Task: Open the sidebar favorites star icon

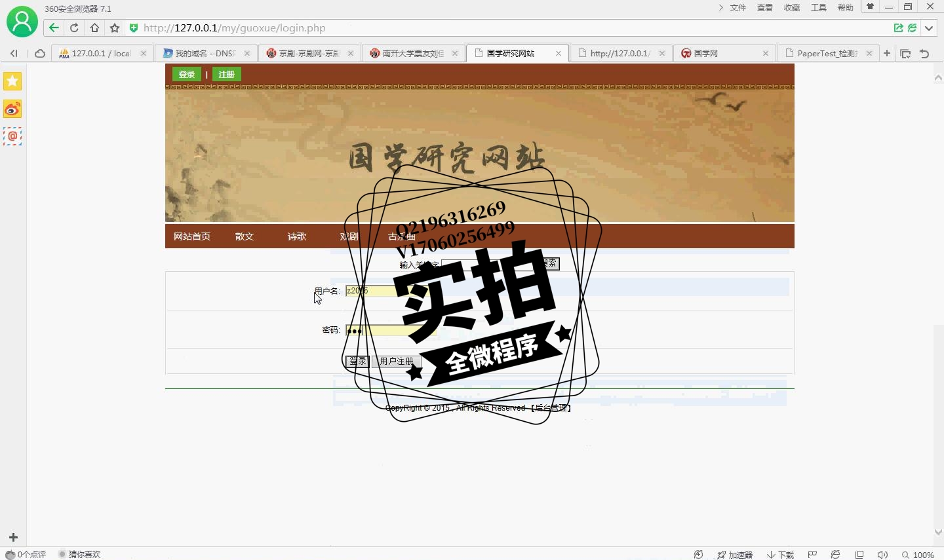Action: pos(12,81)
